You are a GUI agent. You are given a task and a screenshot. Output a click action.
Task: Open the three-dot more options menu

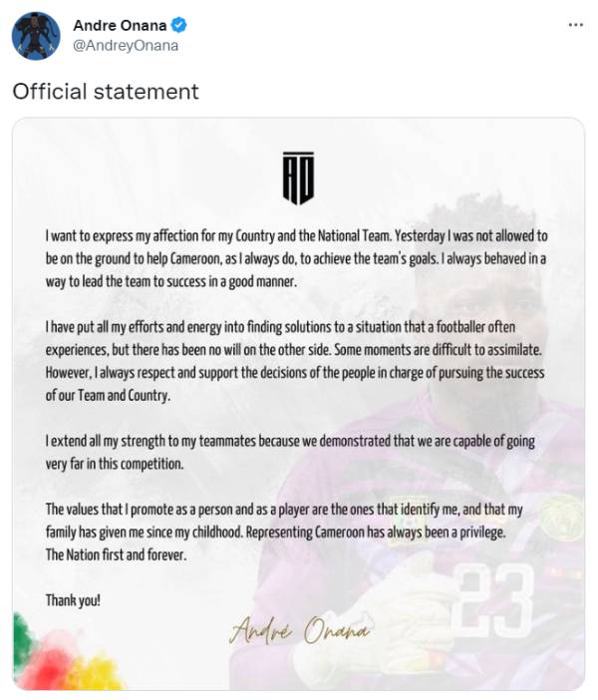(x=575, y=24)
